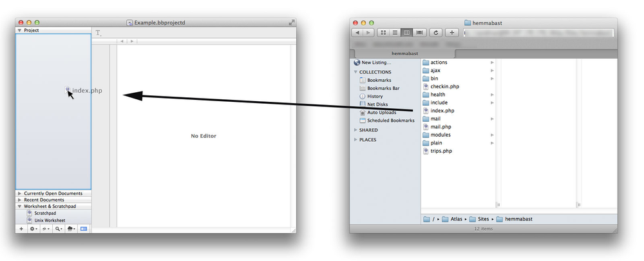Image resolution: width=644 pixels, height=261 pixels.
Task: Enter full screen in Example.bbprojectd window
Action: 292,23
